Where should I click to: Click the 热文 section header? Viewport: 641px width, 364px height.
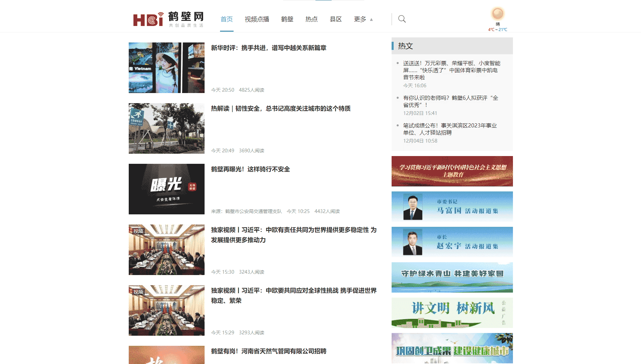point(452,46)
